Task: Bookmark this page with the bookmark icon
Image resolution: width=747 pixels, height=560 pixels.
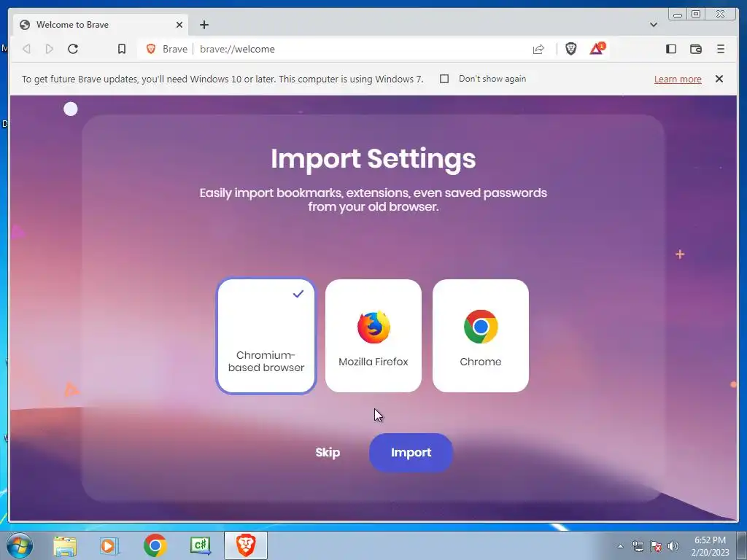Action: coord(122,49)
